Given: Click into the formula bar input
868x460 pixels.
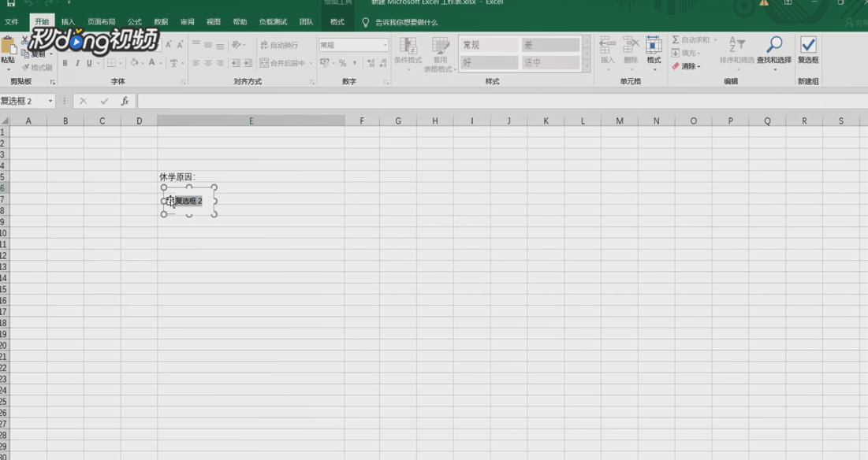Looking at the screenshot, I should (502, 101).
